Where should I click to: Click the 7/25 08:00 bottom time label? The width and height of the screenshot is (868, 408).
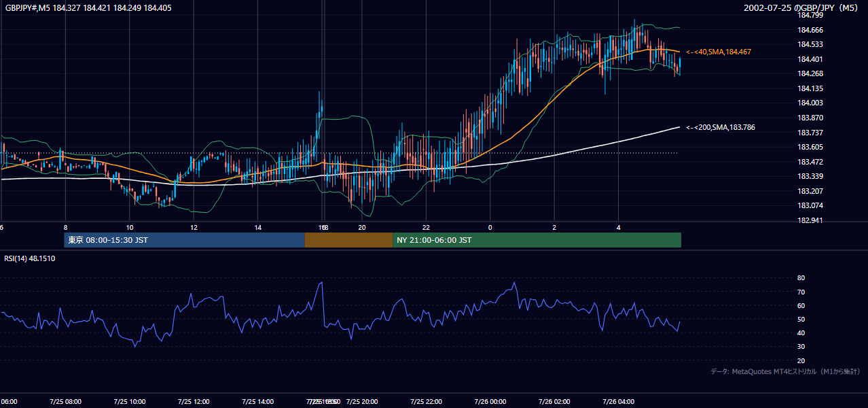(x=65, y=401)
